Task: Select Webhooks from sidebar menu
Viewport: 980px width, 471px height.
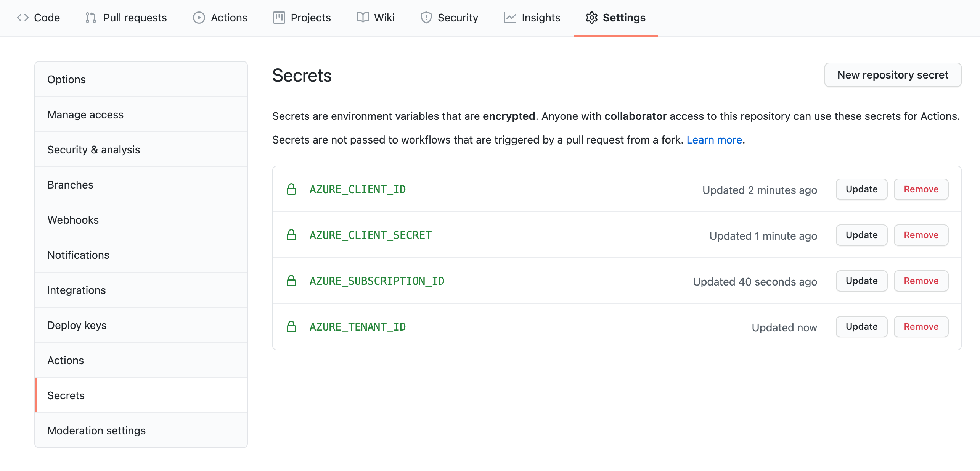Action: [x=72, y=219]
